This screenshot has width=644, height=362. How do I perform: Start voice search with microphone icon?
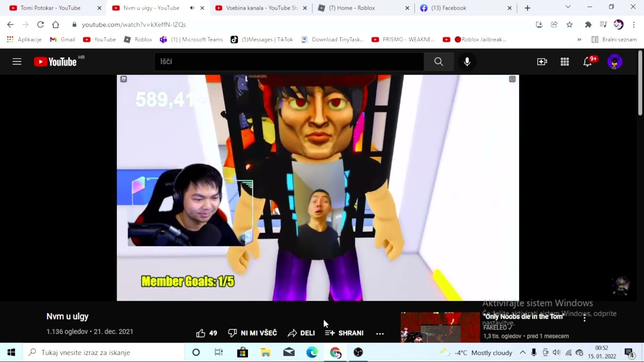(x=467, y=61)
